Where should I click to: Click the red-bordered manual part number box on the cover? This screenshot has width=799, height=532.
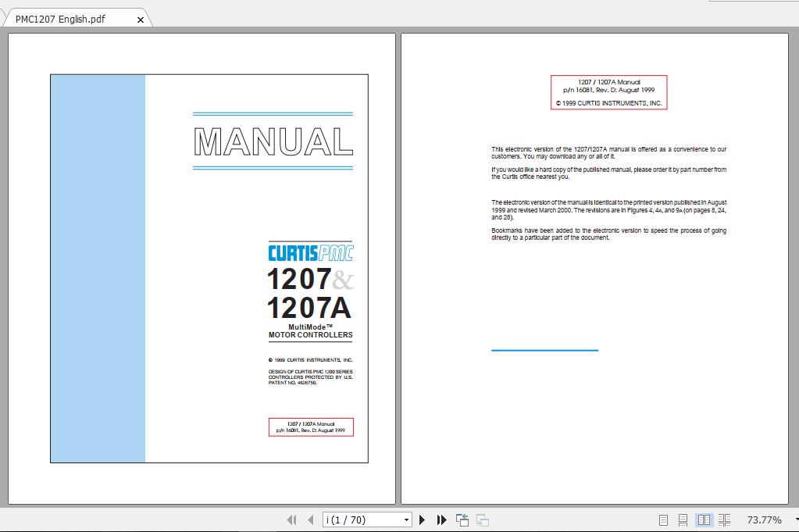311,427
